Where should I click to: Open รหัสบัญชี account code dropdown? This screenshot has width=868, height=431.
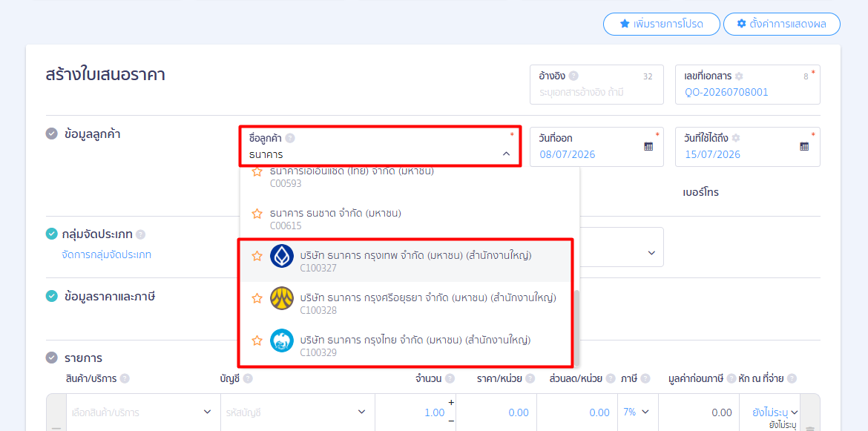click(297, 412)
